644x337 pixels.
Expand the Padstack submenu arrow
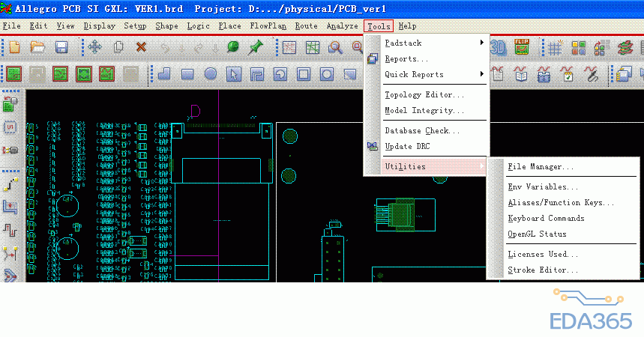482,43
